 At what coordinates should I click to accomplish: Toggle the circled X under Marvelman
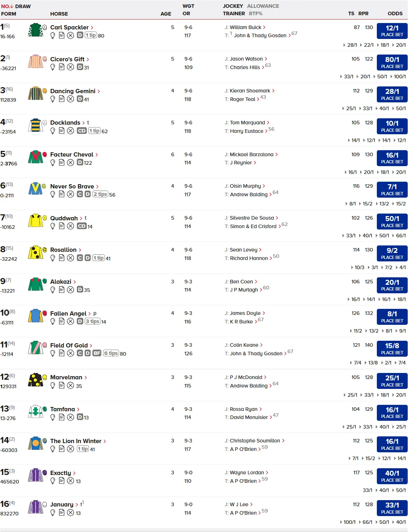coord(70,386)
